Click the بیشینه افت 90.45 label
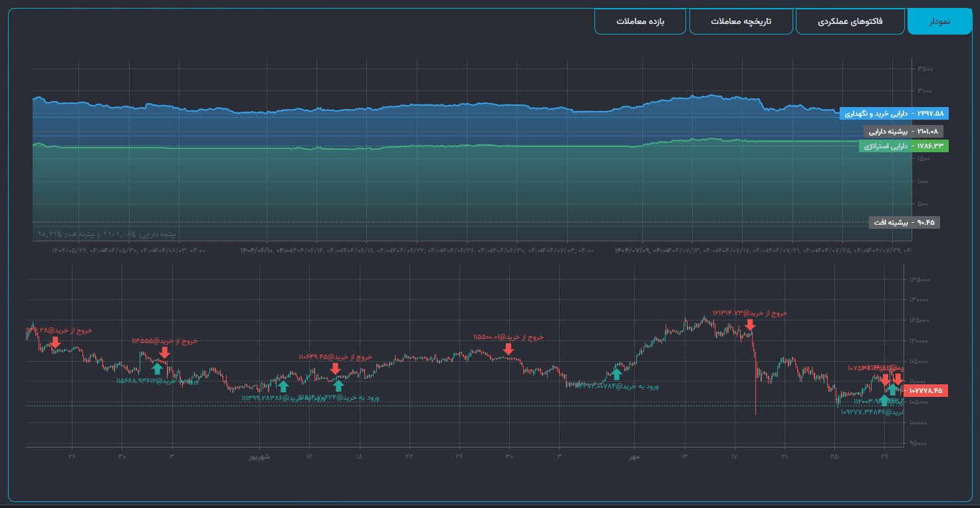The width and height of the screenshot is (980, 508). coord(904,222)
